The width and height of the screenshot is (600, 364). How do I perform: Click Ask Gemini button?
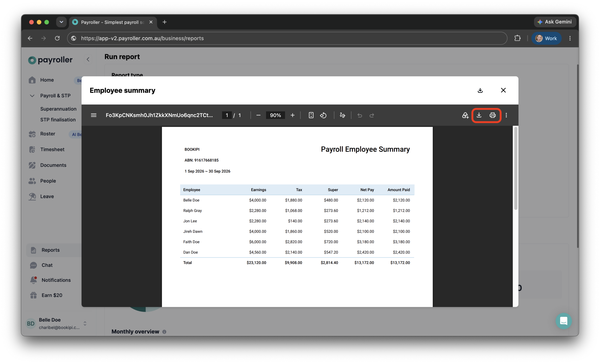[555, 22]
